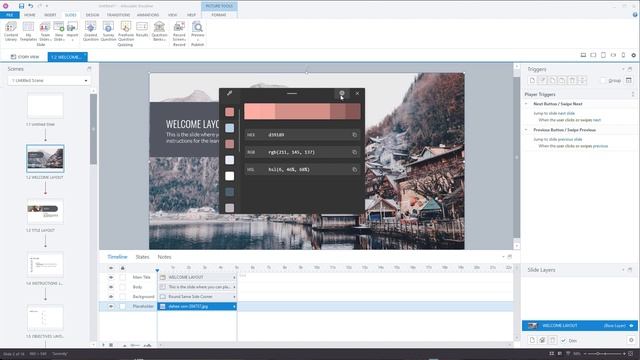Open the Notes tab
Viewport: 640px width, 360px height.
pyautogui.click(x=164, y=257)
